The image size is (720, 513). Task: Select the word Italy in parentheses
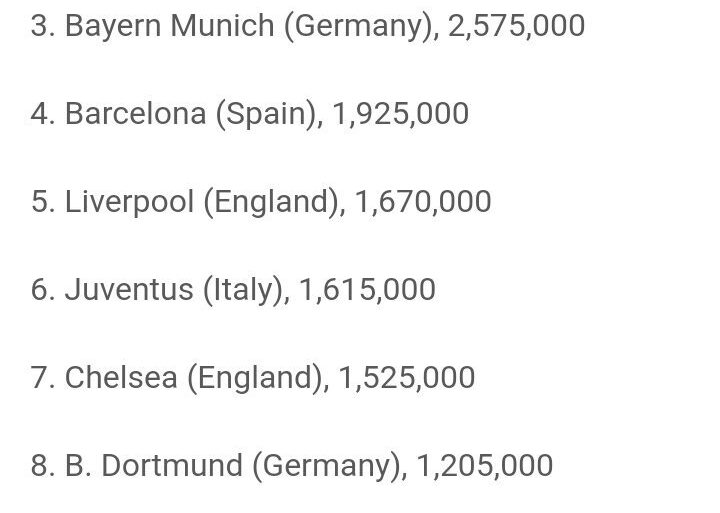[x=241, y=290]
